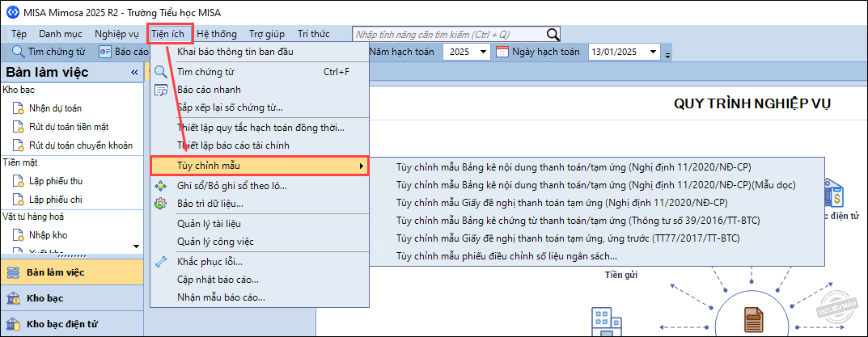Click the Báo cáo nhanh menu icon
This screenshot has width=868, height=337.
(x=161, y=90)
